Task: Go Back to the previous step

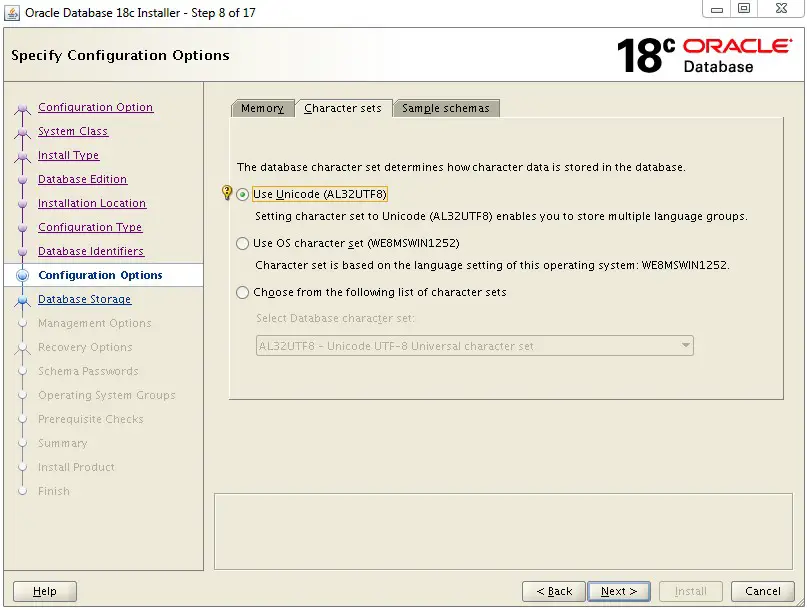Action: coord(554,591)
